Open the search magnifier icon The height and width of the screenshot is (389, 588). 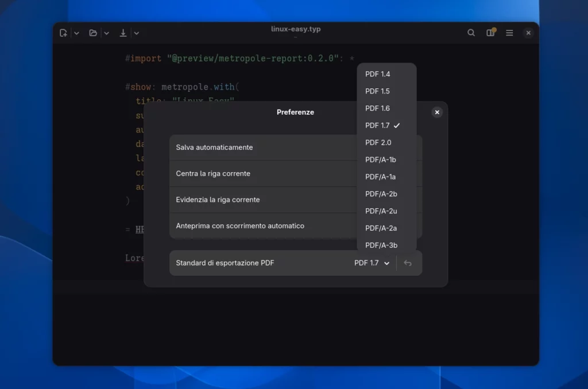[471, 33]
